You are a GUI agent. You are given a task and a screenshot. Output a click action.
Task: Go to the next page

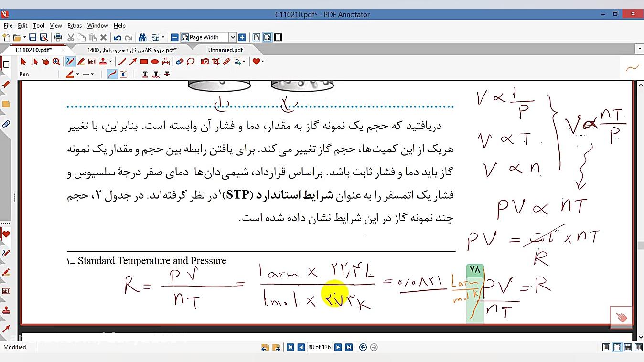point(338,347)
